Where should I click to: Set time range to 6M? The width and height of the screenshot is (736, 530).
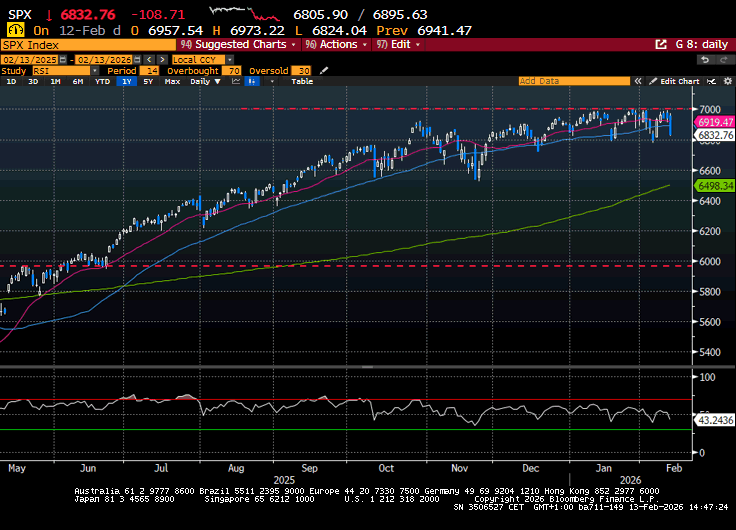(x=77, y=81)
